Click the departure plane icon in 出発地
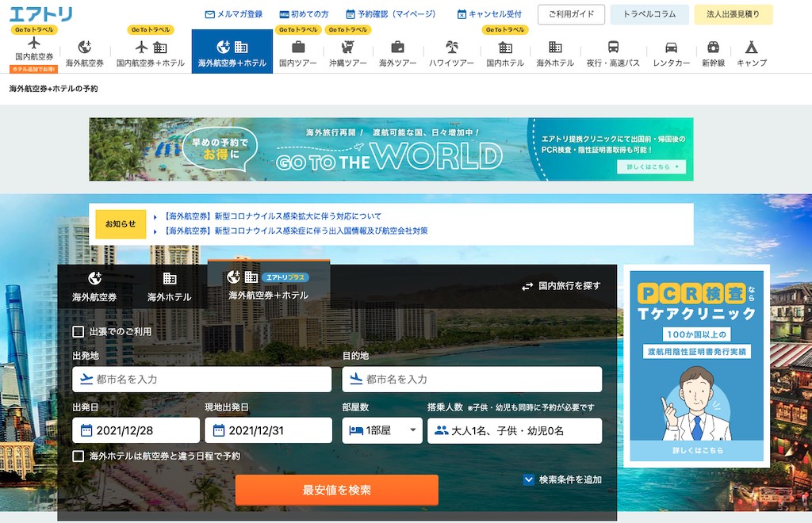This screenshot has height=523, width=812. [86, 380]
